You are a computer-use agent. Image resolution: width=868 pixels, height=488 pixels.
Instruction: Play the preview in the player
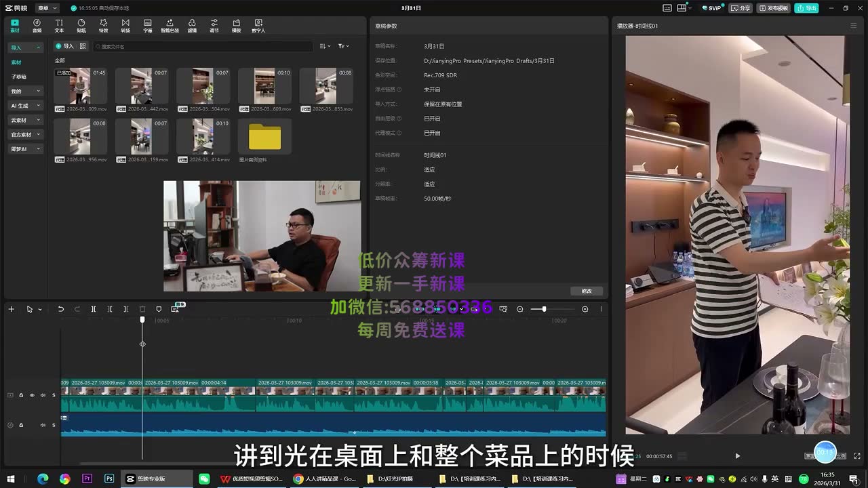(738, 456)
